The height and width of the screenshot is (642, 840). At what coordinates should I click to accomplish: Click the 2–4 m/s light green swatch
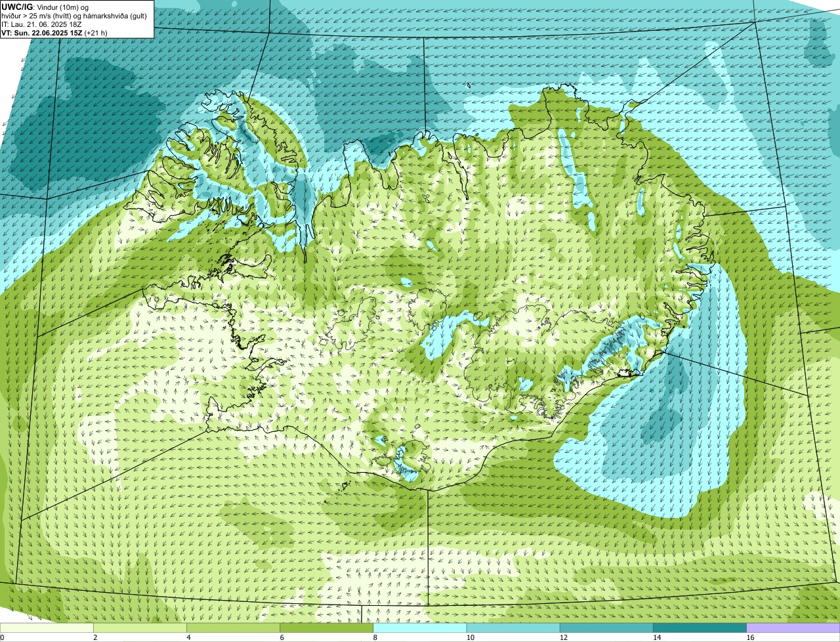[140, 628]
